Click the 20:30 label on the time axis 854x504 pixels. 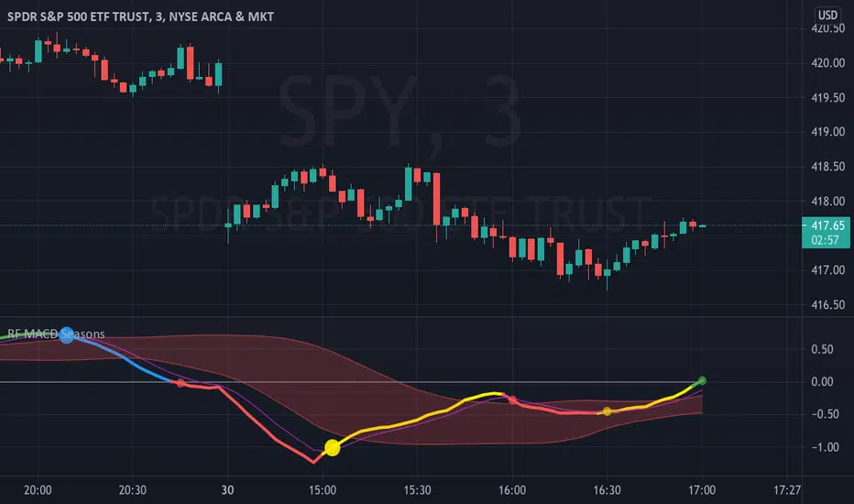[x=133, y=489]
